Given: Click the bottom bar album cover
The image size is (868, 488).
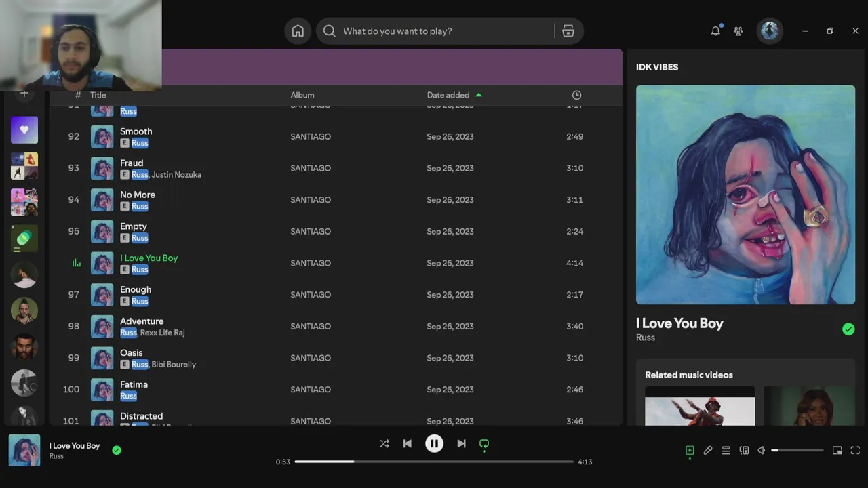Looking at the screenshot, I should click(24, 450).
